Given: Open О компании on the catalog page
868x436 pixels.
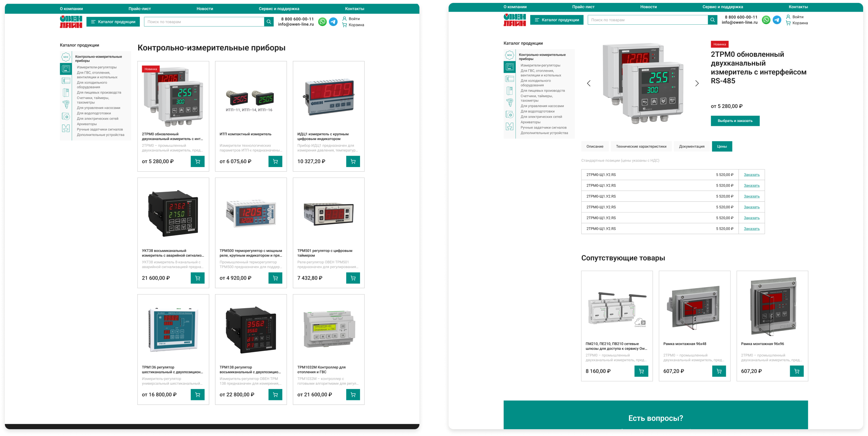Looking at the screenshot, I should tap(71, 9).
